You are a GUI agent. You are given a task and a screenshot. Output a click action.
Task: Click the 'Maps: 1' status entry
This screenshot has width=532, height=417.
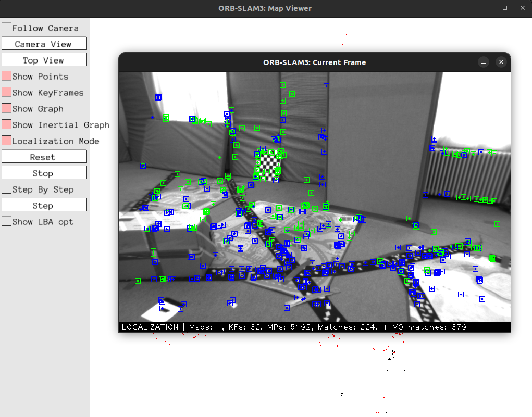pyautogui.click(x=206, y=327)
